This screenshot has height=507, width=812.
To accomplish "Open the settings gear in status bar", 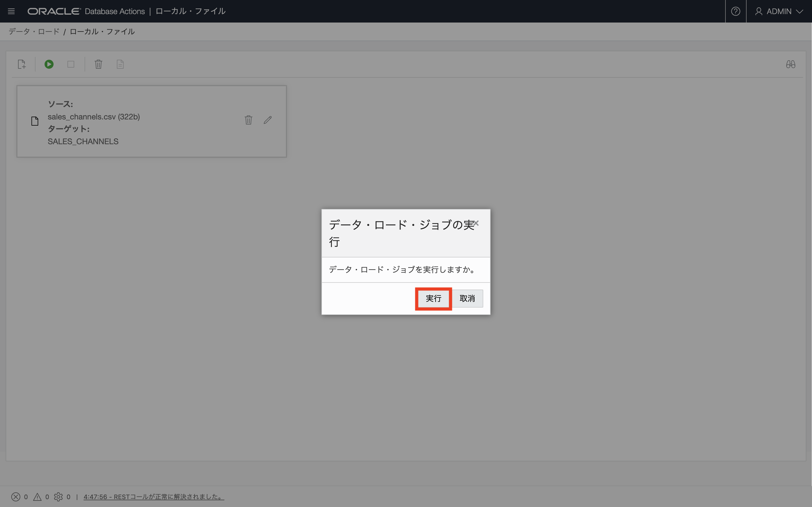I will coord(59,497).
